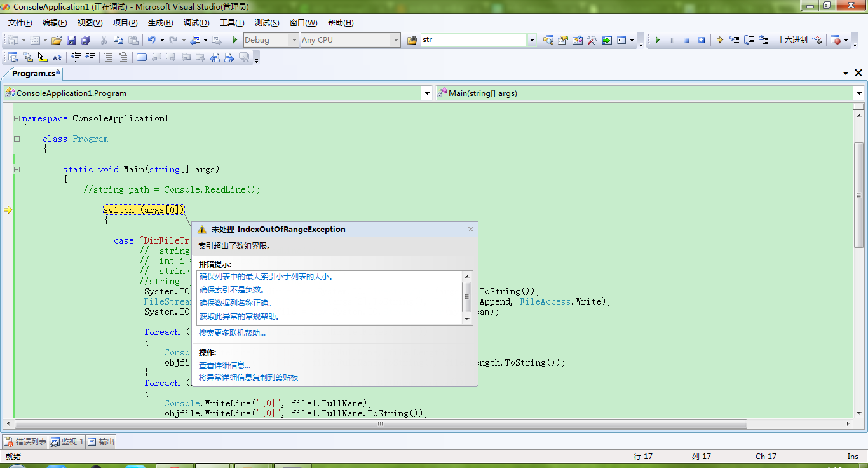Viewport: 868px width, 468px height.
Task: Open the 调试(D) menu
Action: point(196,23)
